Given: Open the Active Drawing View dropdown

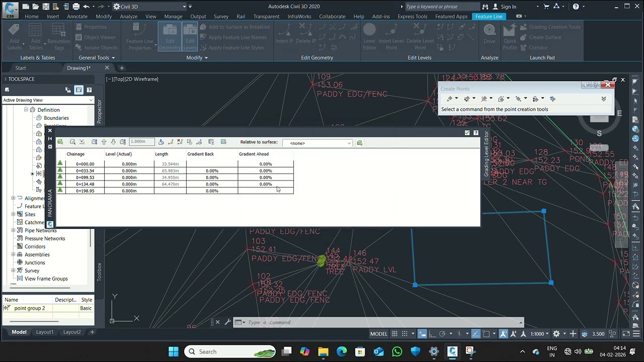Looking at the screenshot, I should 48,100.
